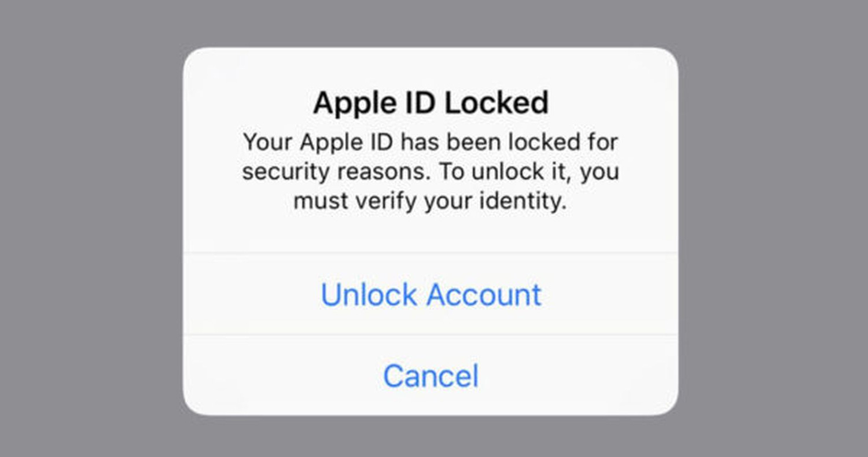Dismiss the alert with Cancel
The width and height of the screenshot is (868, 457).
click(431, 375)
